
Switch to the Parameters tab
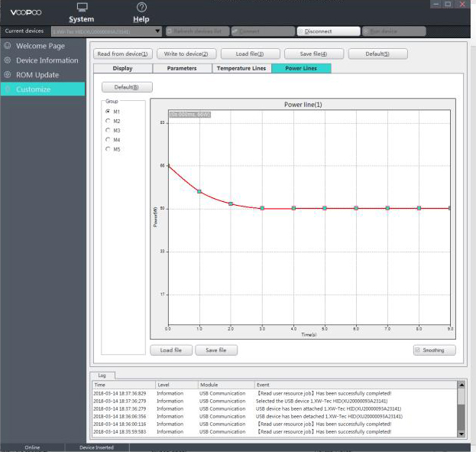click(182, 68)
